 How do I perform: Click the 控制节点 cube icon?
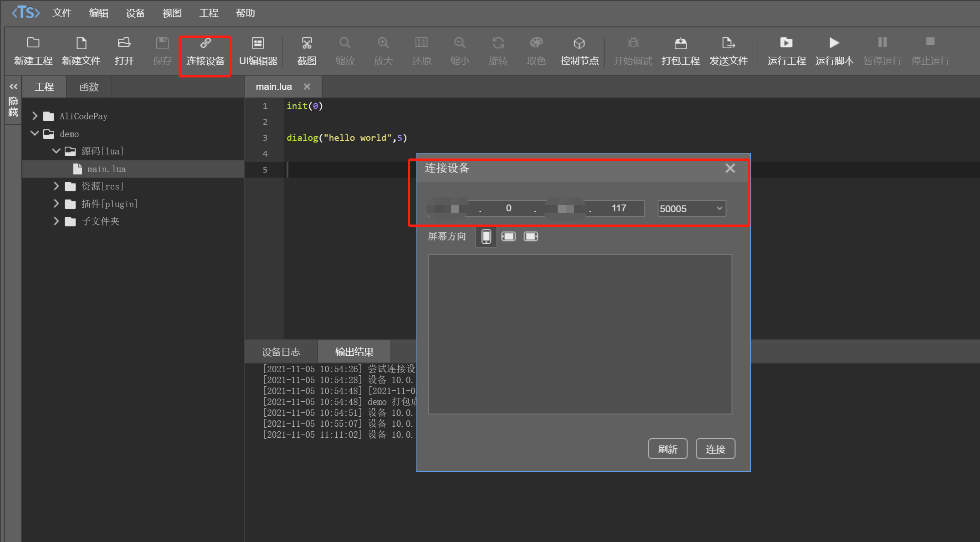[579, 43]
